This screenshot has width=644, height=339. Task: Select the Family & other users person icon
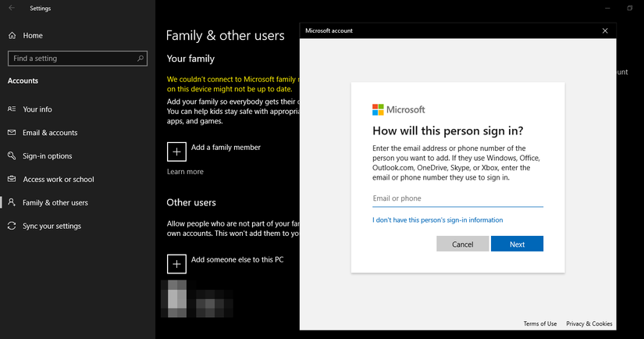[x=12, y=202]
